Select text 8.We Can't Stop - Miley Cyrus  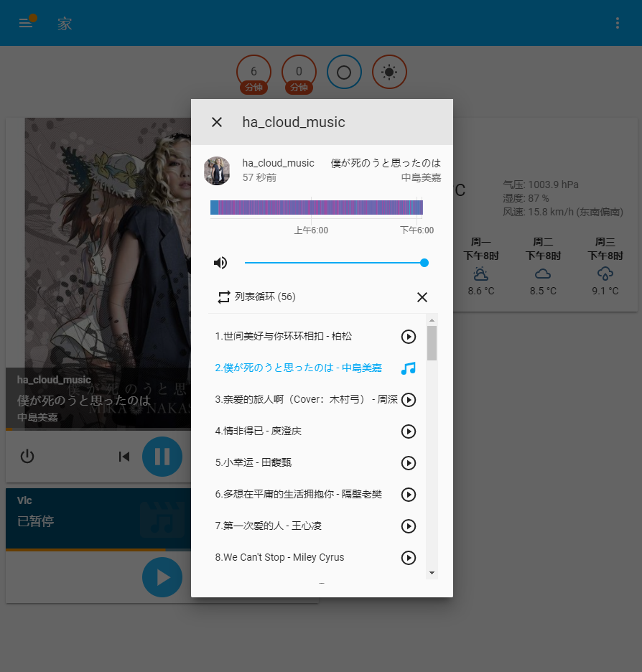279,558
